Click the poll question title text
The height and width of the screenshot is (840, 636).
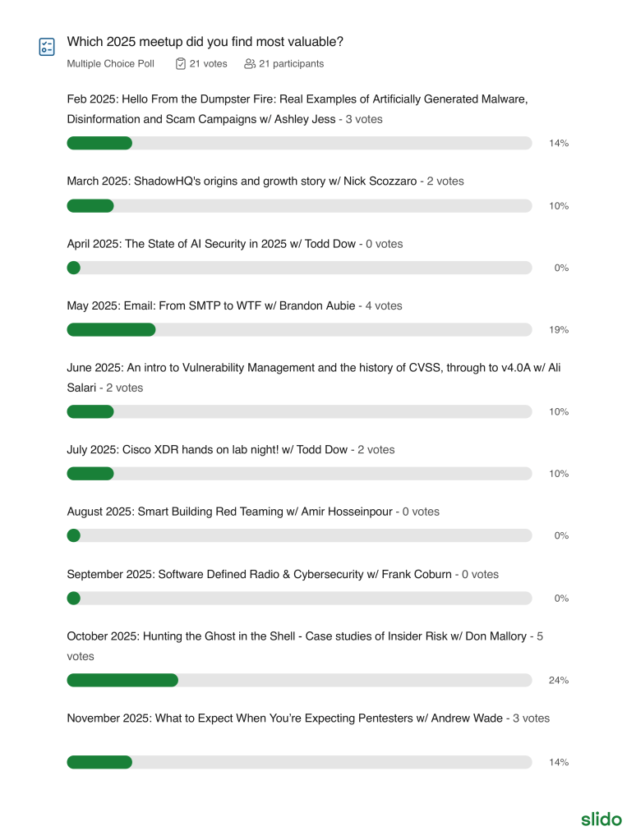tap(205, 42)
